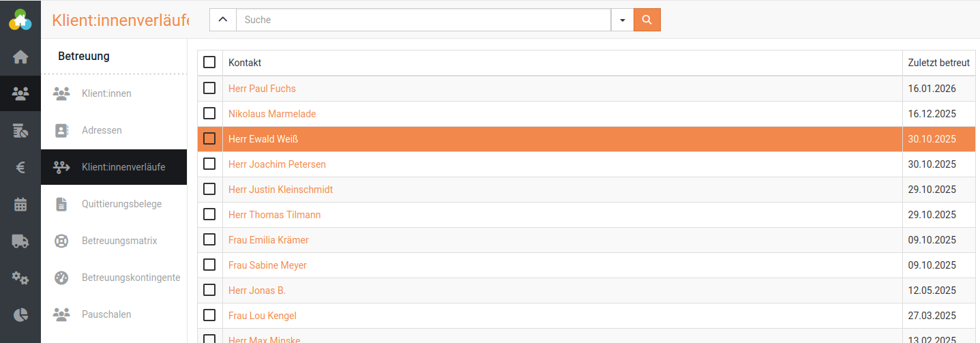The width and height of the screenshot is (980, 343).
Task: Check the select-all checkbox in table header
Action: pyautogui.click(x=209, y=62)
